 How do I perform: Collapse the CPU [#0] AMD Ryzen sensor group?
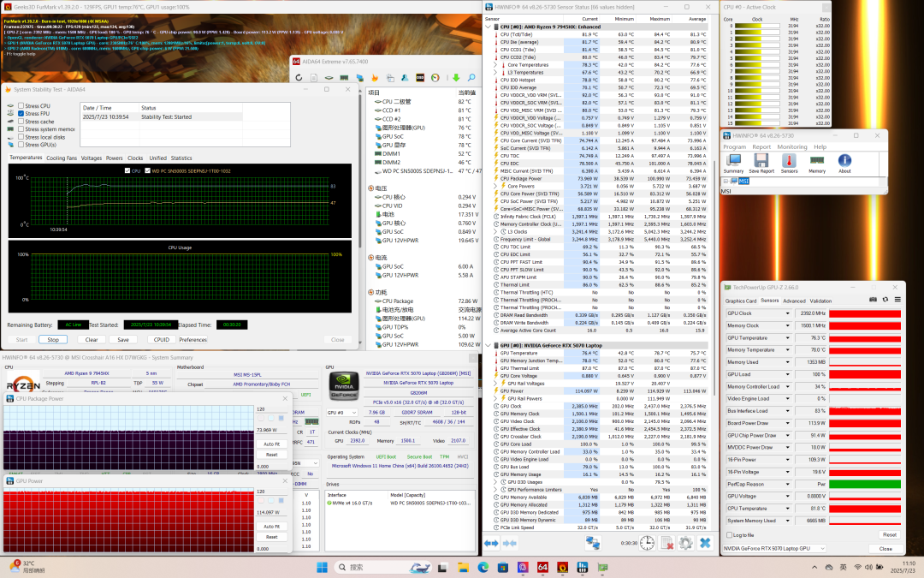click(x=488, y=27)
